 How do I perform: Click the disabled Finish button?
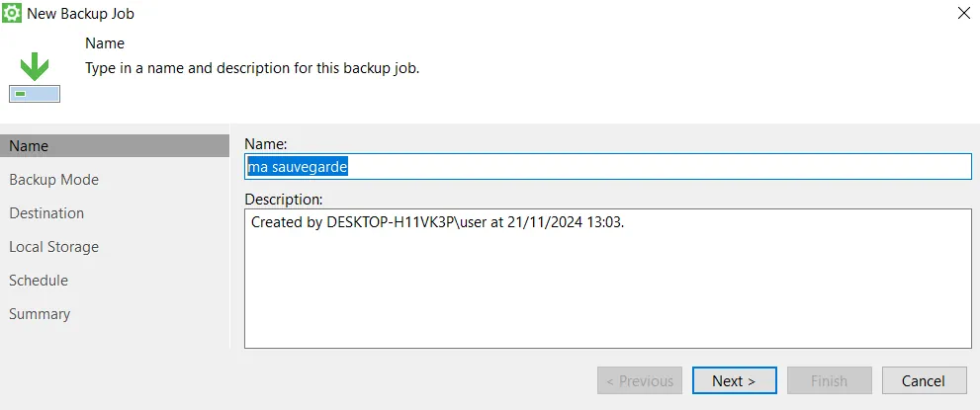[830, 380]
